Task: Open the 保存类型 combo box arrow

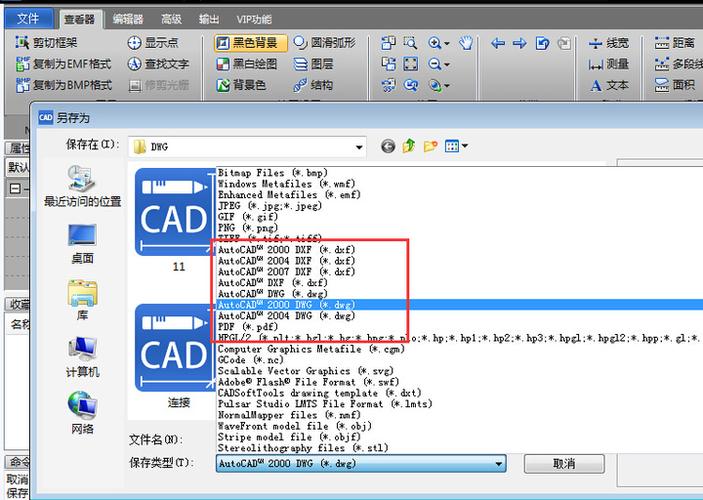Action: [499, 464]
